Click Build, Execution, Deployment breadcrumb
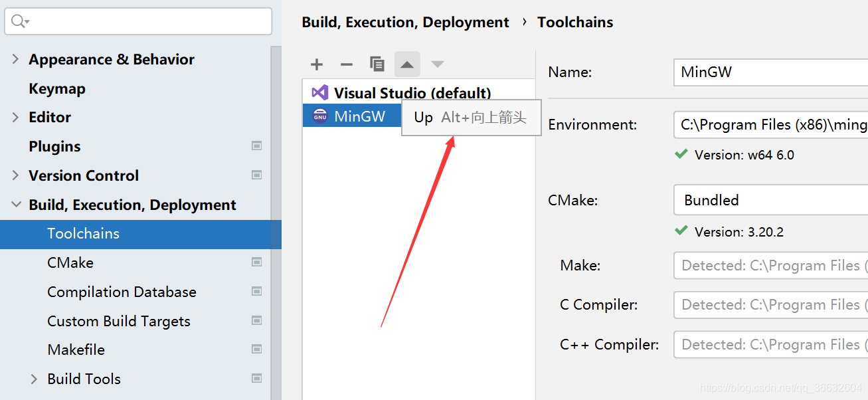868x400 pixels. point(405,22)
